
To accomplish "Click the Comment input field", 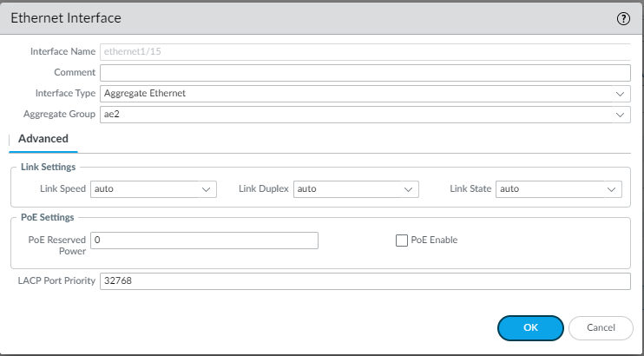I will [x=365, y=72].
